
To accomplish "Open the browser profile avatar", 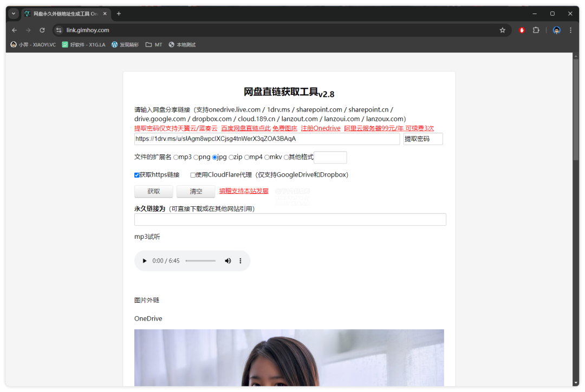I will click(556, 30).
